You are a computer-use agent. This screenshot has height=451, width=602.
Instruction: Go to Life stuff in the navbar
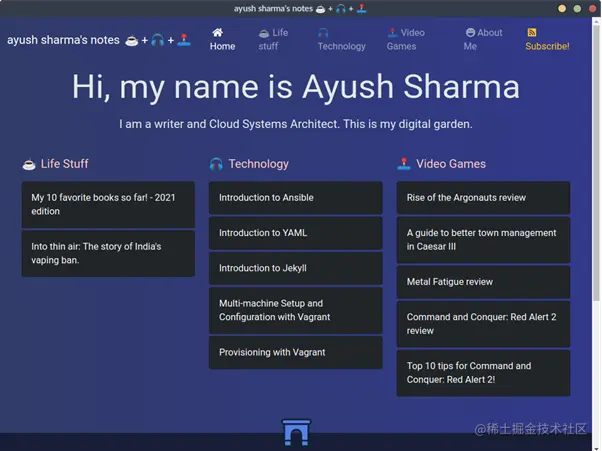(273, 40)
